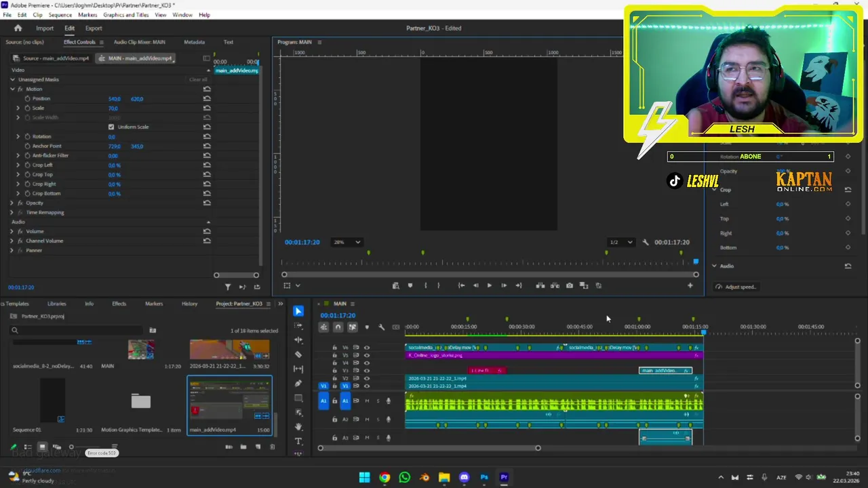
Task: Open the Effects tab in the lower panel
Action: coord(119,304)
